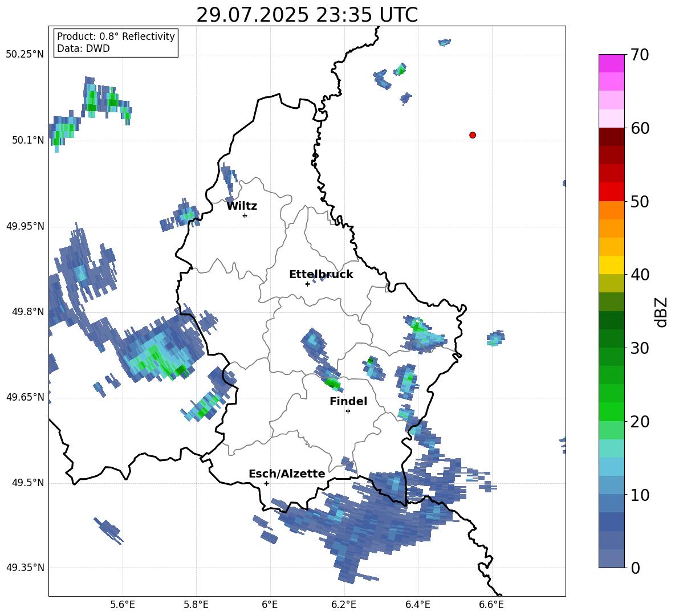Click the 49.5°N latitude label
Image resolution: width=675 pixels, height=616 pixels.
(x=28, y=483)
